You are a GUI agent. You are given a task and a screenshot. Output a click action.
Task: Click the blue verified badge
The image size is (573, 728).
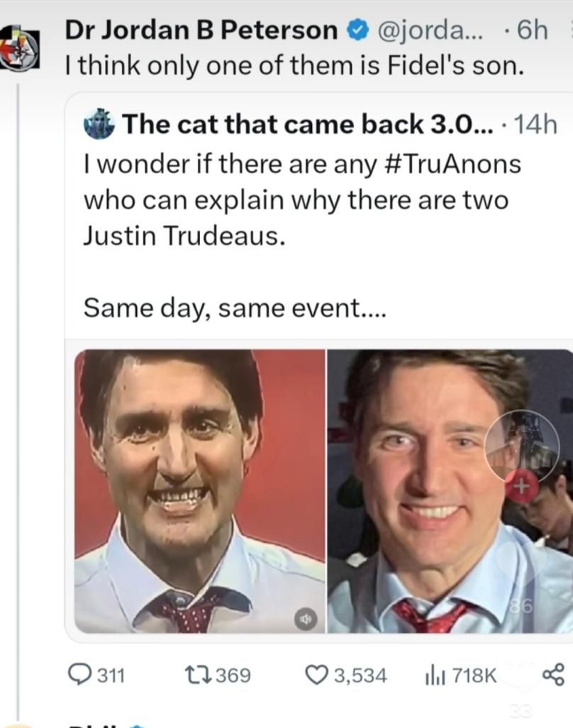357,31
